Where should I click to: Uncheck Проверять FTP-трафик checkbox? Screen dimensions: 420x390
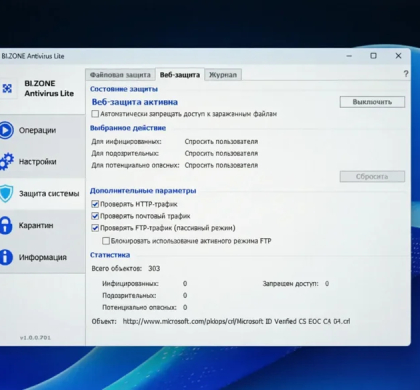95,228
